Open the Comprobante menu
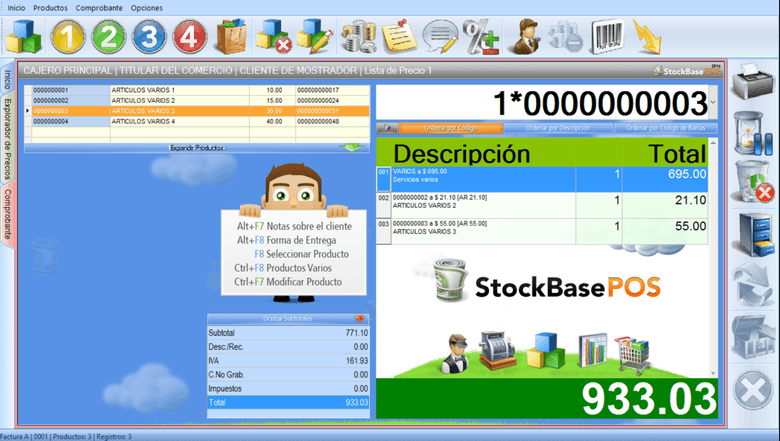 [x=99, y=8]
